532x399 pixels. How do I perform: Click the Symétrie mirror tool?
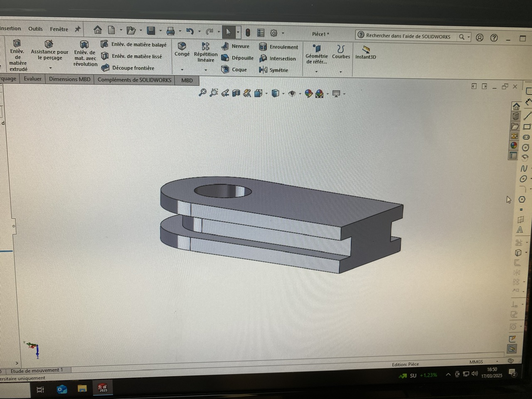pos(273,70)
